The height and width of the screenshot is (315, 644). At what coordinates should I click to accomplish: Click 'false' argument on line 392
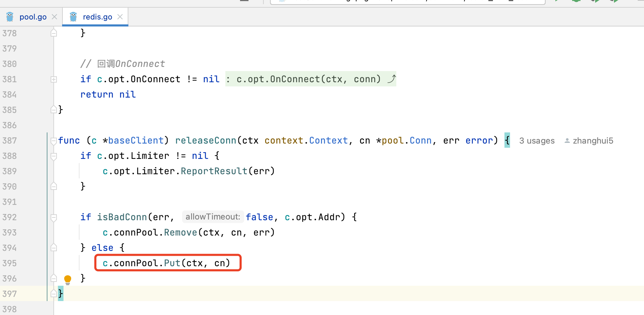[x=260, y=217]
